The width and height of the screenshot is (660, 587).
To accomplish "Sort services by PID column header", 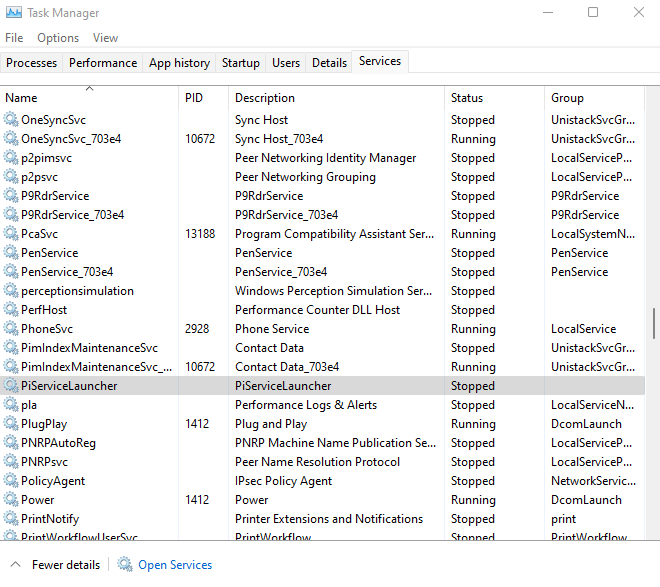I will pos(203,98).
